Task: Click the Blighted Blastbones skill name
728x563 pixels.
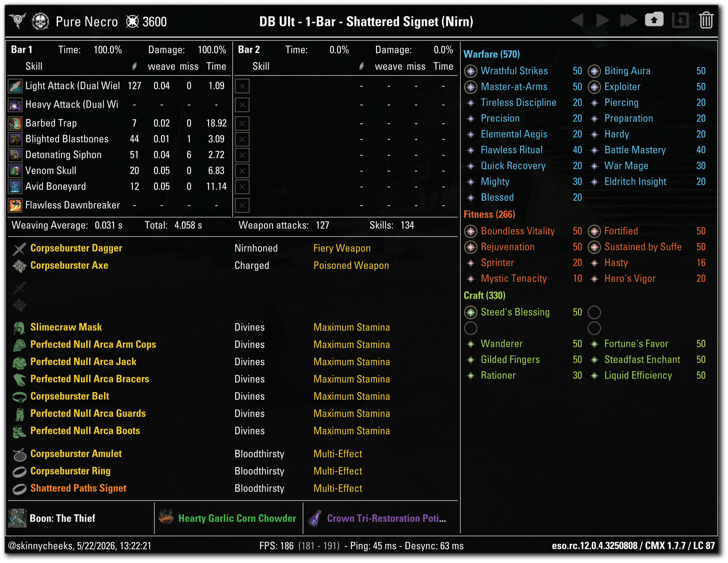Action: [67, 139]
